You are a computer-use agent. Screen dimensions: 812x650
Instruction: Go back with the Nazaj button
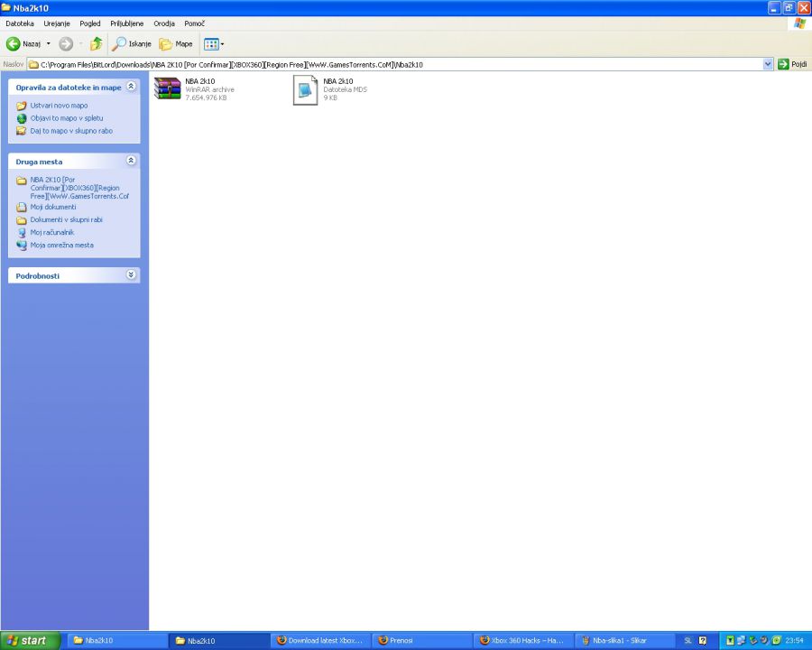click(23, 44)
